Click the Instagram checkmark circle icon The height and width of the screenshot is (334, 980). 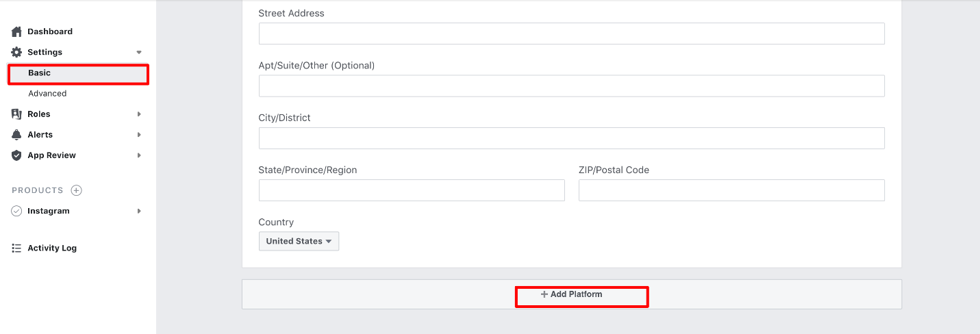[16, 211]
